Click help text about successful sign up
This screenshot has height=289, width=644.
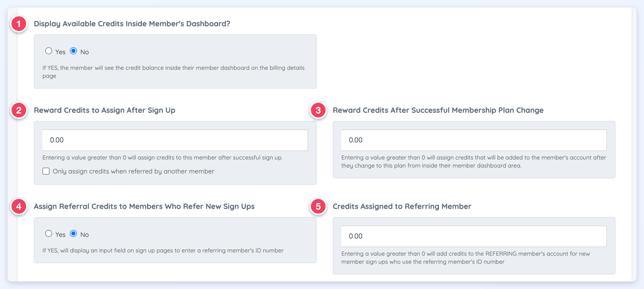coord(162,158)
